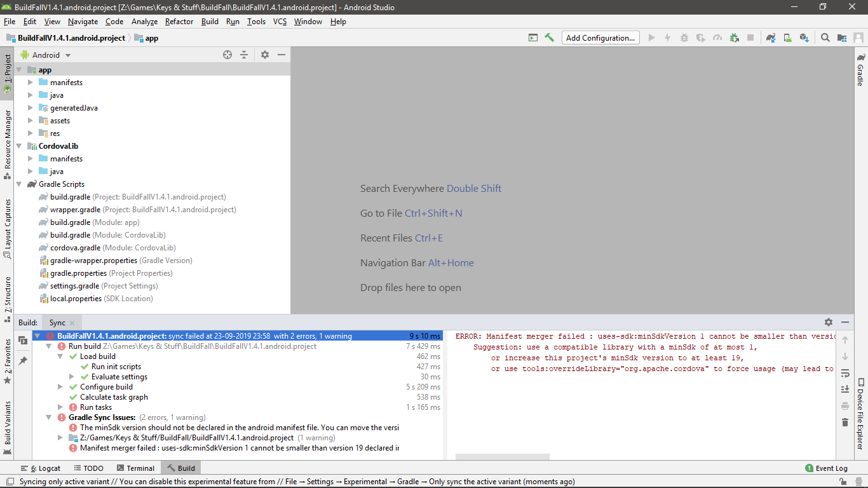Open Device File Explorer side panel
868x488 pixels.
tap(860, 414)
